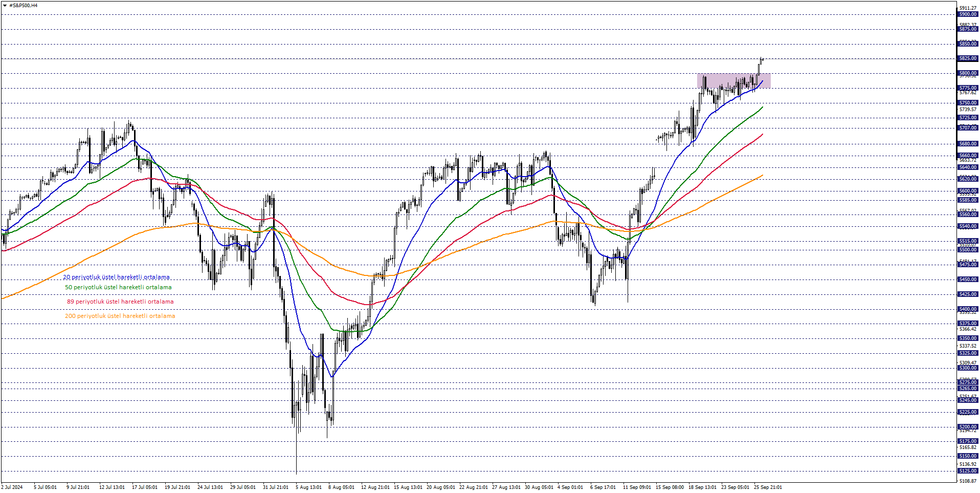
Task: Click the 5540.00 price level label
Action: pos(968,226)
